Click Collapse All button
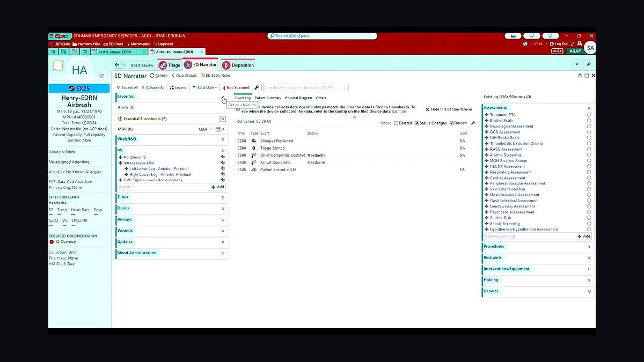644x362 pixels. coord(152,87)
